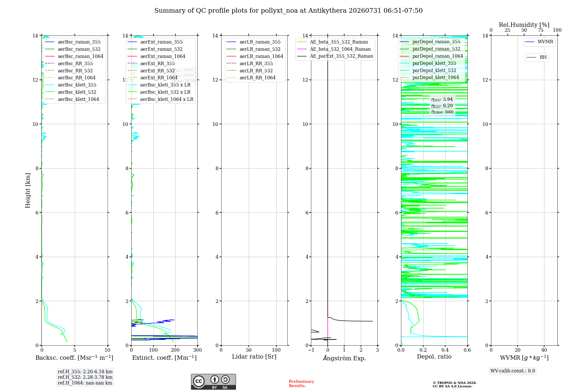Select legend entry parDepol_klett_1064
577x392 pixels.
(430, 78)
